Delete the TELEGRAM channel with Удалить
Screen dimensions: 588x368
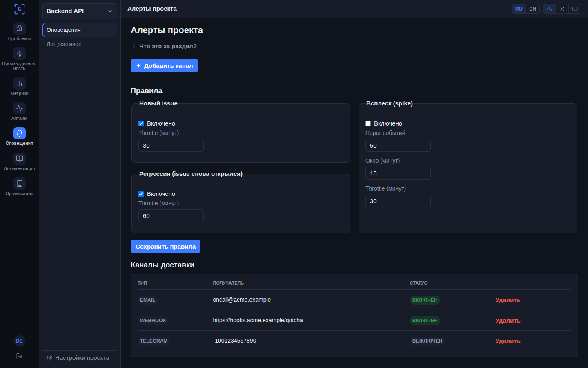point(508,341)
